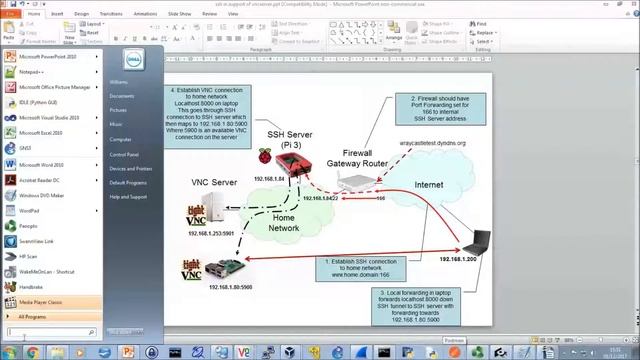640x360 pixels.
Task: Open Google Chrome from the taskbar
Action: point(33,352)
